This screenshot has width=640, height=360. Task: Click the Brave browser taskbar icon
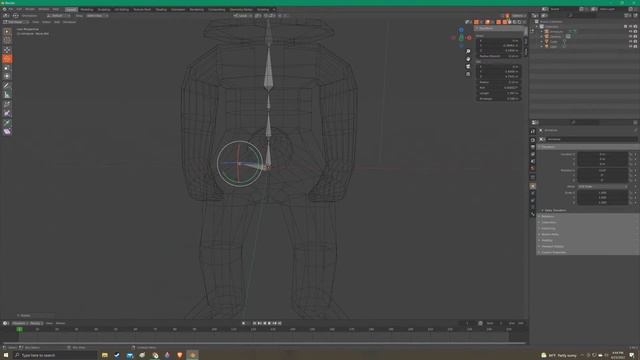pos(180,355)
